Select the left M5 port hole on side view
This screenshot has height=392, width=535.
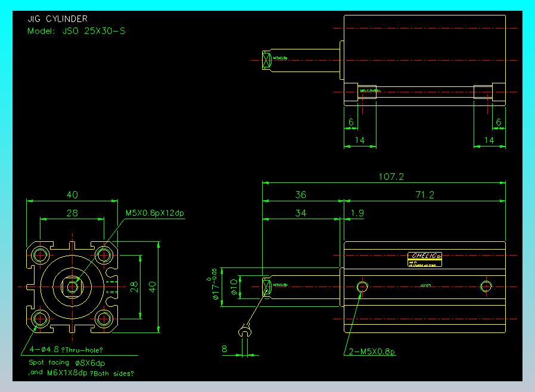coord(362,287)
